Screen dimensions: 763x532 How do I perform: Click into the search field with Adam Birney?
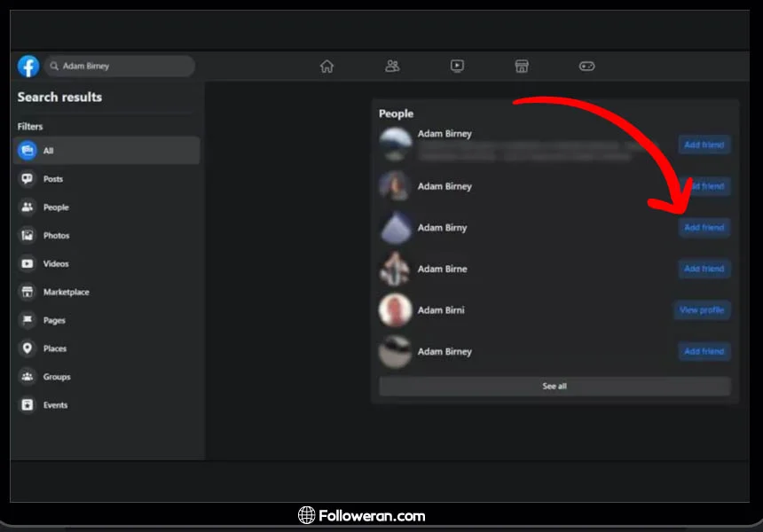point(120,66)
